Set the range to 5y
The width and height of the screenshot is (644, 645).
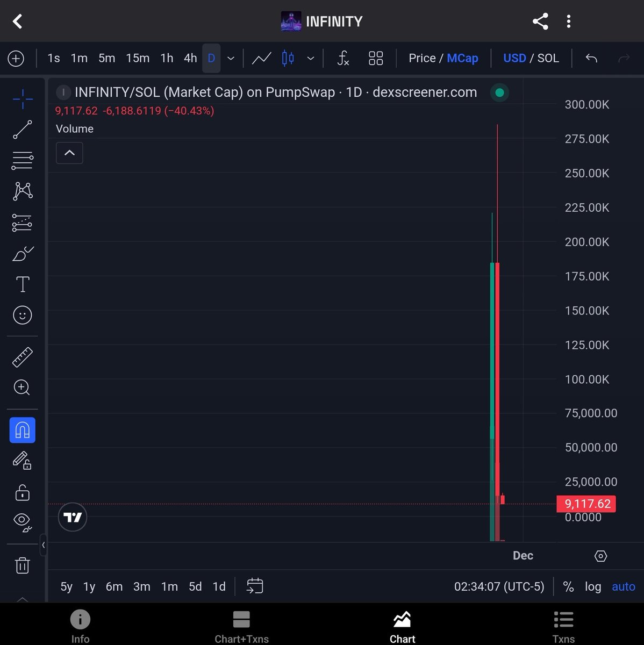coord(66,586)
